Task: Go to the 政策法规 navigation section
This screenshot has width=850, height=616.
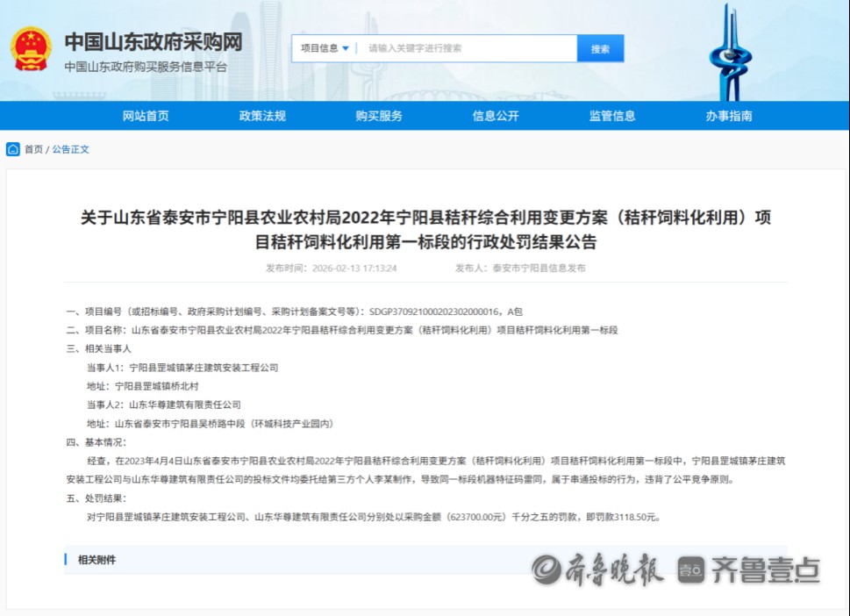Action: click(262, 116)
